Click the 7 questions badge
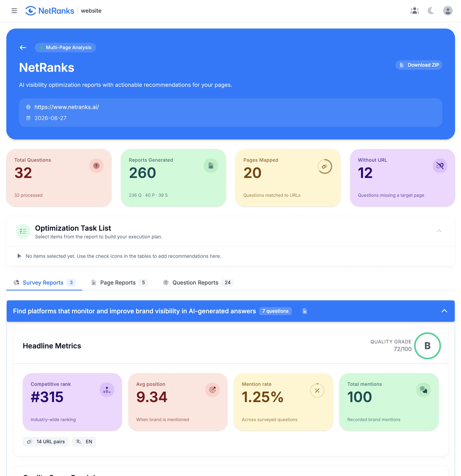The width and height of the screenshot is (461, 476). (275, 311)
